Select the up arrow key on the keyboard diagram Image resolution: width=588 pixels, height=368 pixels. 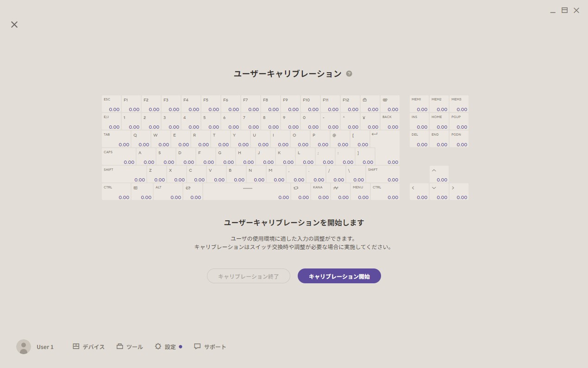pyautogui.click(x=439, y=174)
